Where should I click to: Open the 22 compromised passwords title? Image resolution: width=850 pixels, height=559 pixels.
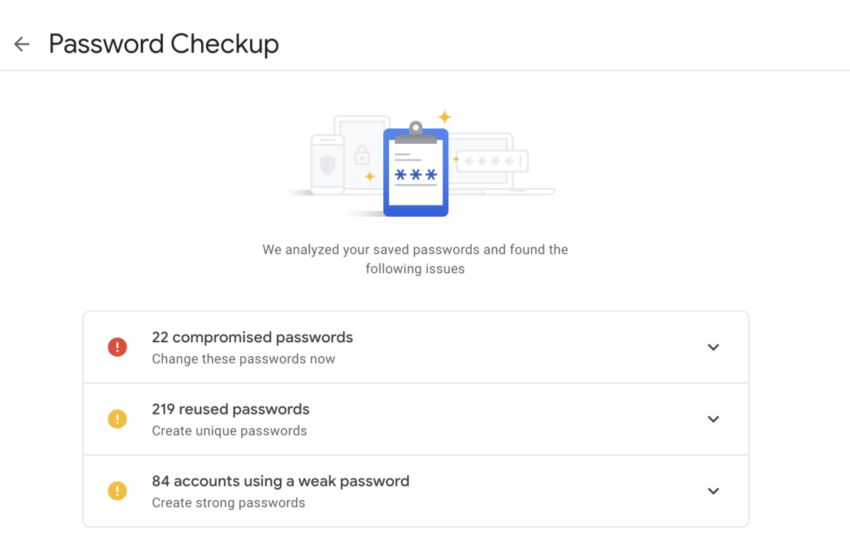point(252,337)
